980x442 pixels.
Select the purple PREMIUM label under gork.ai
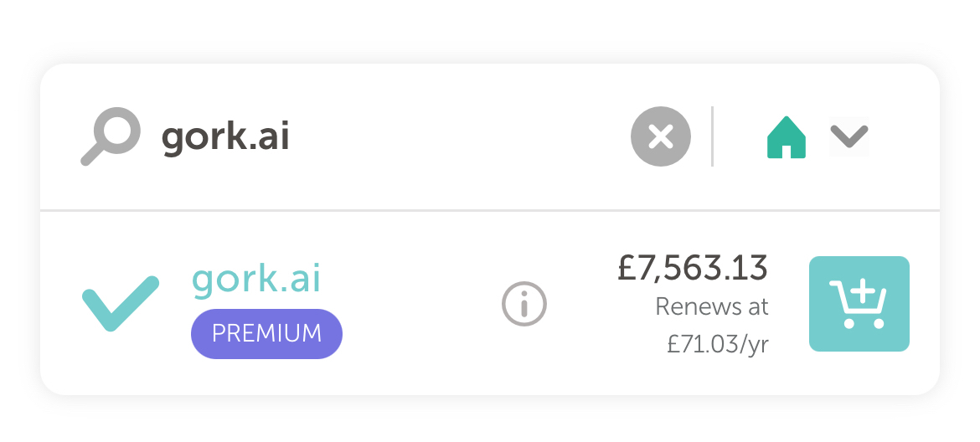click(x=266, y=333)
